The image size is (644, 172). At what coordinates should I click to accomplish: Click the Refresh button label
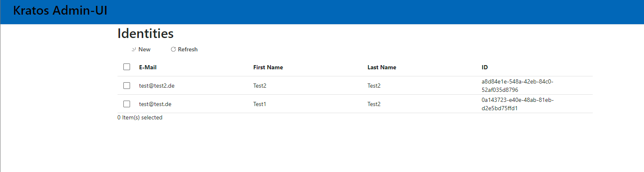point(188,49)
